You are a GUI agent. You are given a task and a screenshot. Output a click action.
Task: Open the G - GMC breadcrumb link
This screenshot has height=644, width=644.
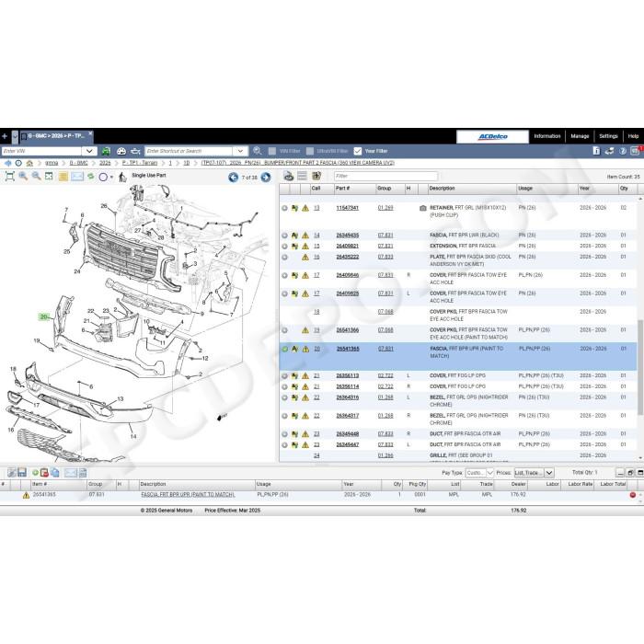point(78,163)
